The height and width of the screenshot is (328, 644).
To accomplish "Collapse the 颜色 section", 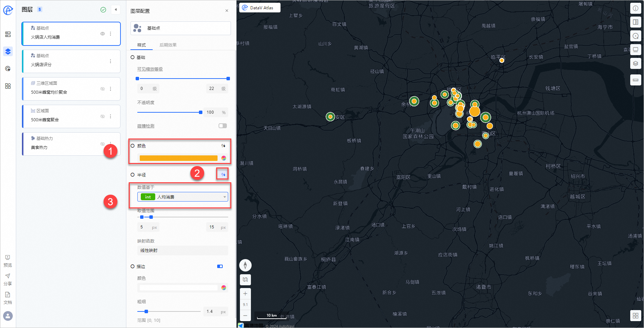I will pos(133,146).
